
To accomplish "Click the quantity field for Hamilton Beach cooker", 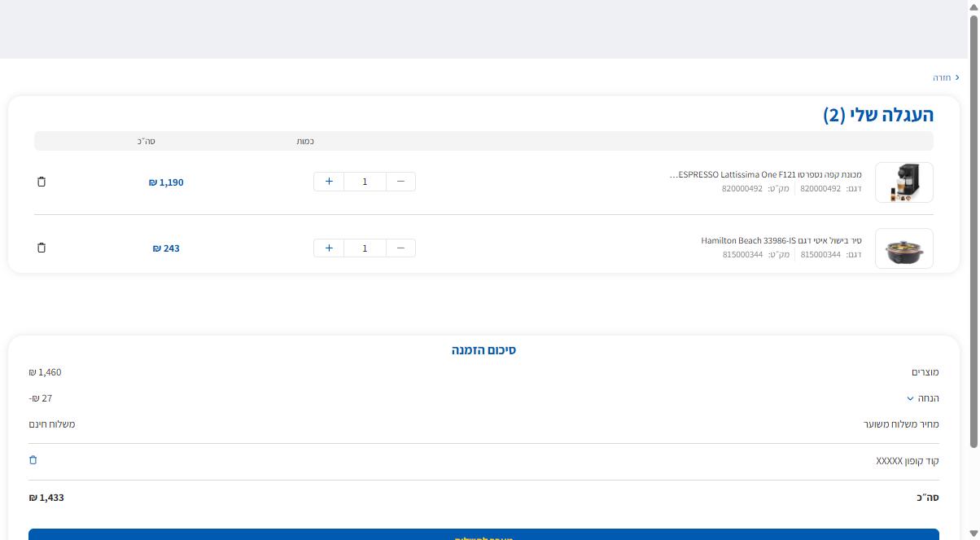I will click(x=365, y=248).
